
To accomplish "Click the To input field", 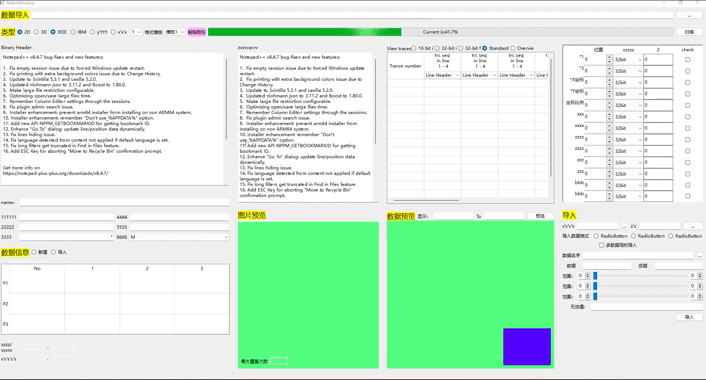I will click(503, 216).
